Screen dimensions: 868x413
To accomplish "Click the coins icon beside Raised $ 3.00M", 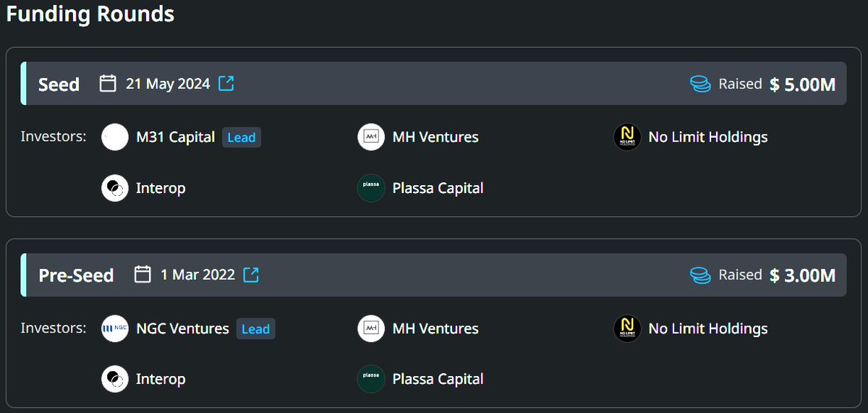I will pos(700,275).
